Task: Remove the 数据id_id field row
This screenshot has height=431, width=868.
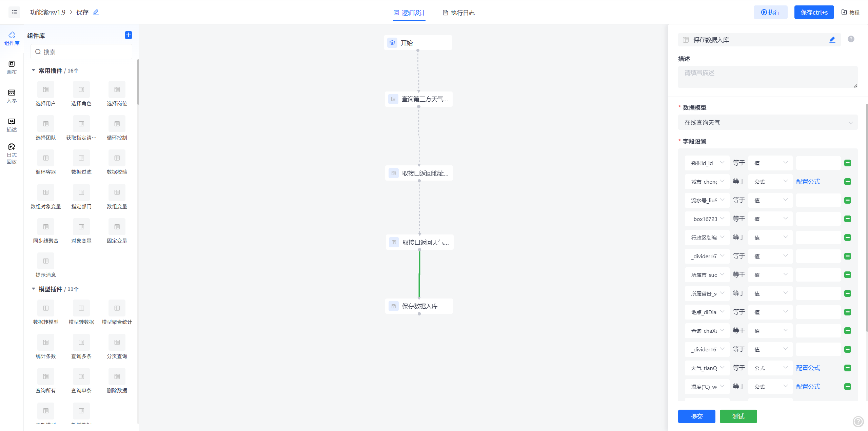Action: [847, 163]
